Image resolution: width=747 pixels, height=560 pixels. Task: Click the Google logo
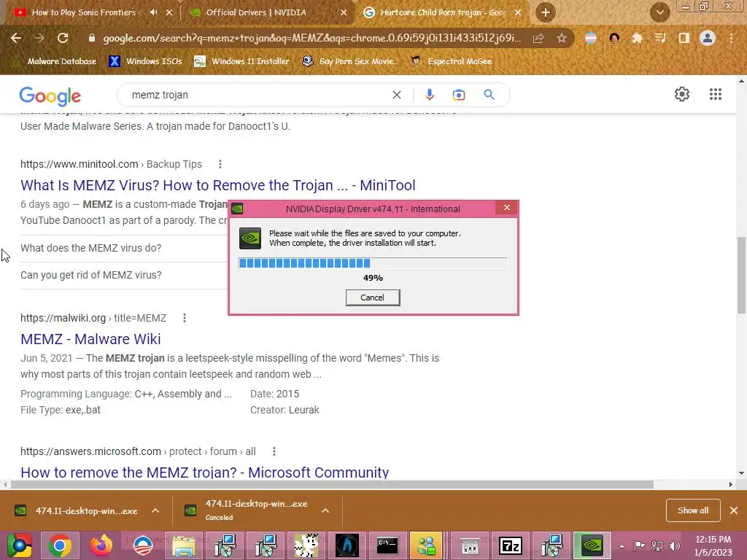[50, 96]
